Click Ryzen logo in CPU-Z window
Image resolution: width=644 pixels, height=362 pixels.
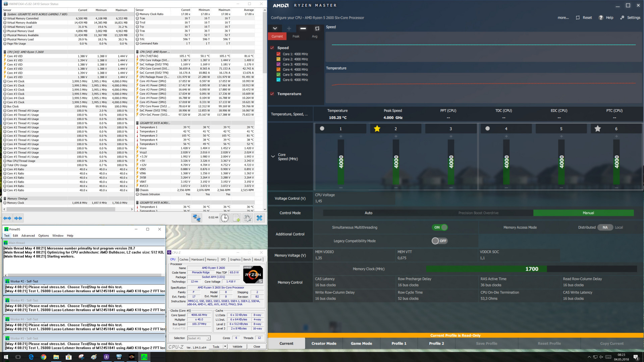coord(253,275)
